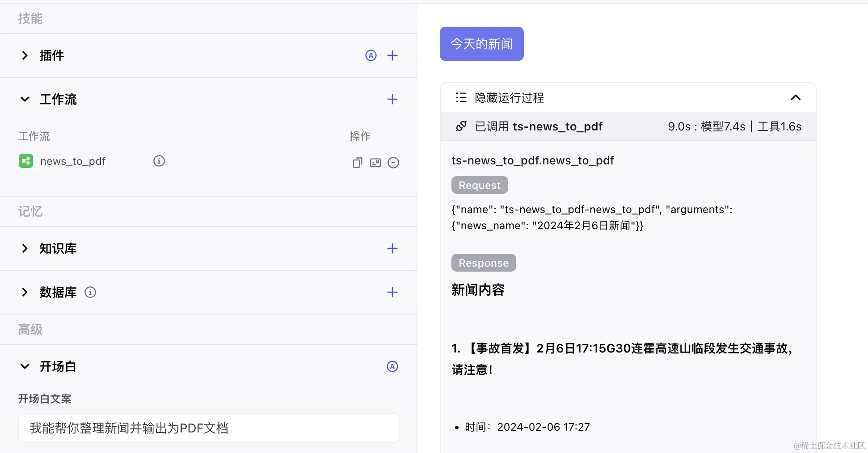This screenshot has width=868, height=453.
Task: Click the auto-optimize icon in the 插件 row
Action: coord(371,55)
